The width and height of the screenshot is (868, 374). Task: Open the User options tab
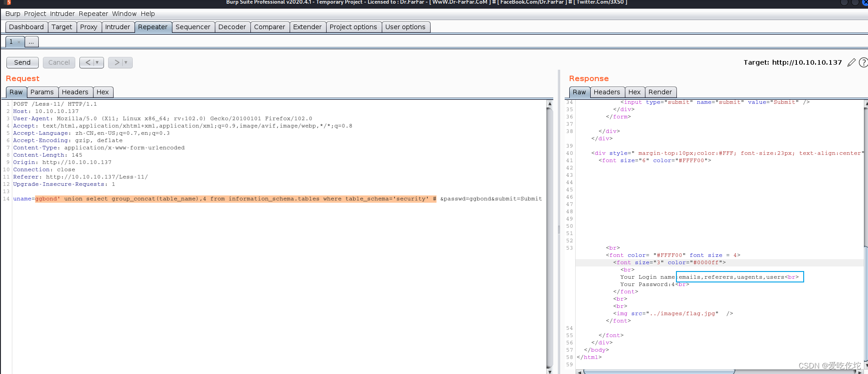click(405, 27)
